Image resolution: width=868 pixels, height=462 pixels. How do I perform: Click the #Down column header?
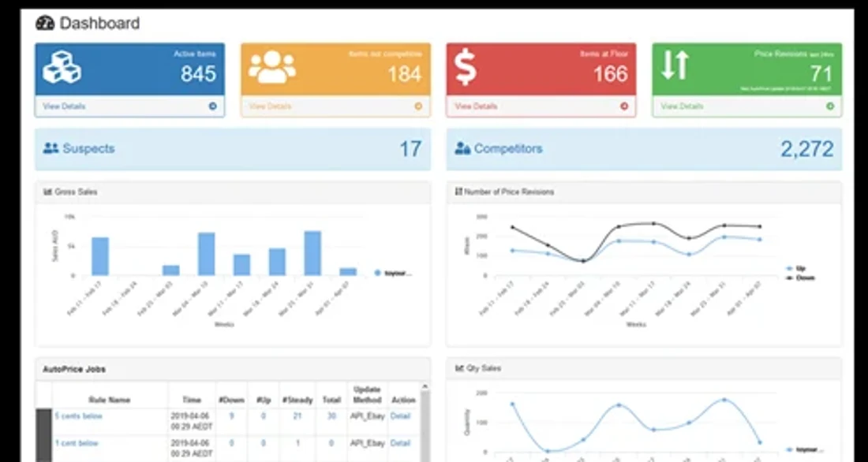point(231,400)
